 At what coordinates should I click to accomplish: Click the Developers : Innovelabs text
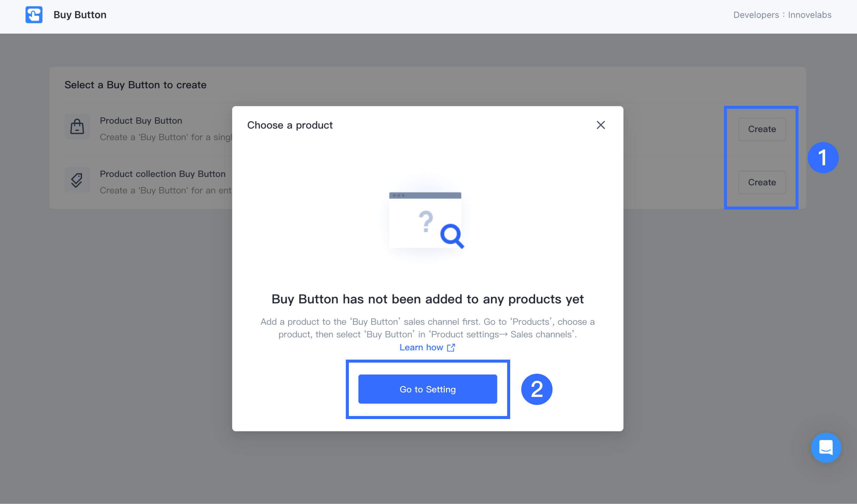pyautogui.click(x=782, y=15)
